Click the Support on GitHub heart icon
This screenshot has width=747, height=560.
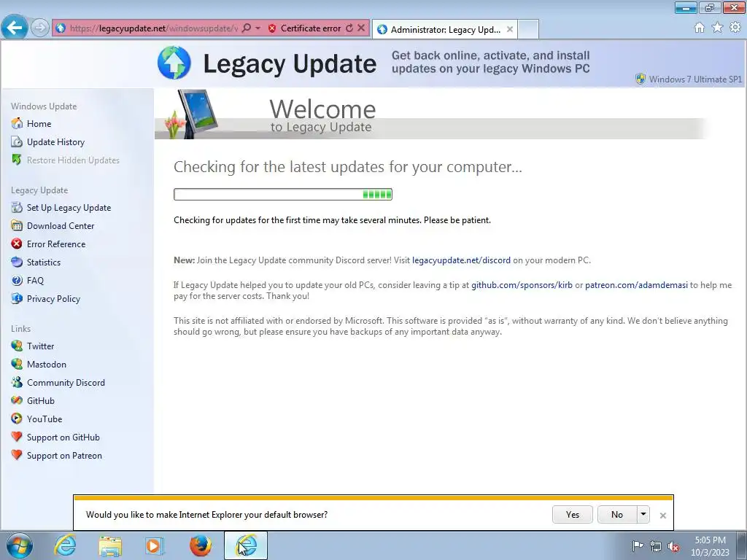[17, 437]
